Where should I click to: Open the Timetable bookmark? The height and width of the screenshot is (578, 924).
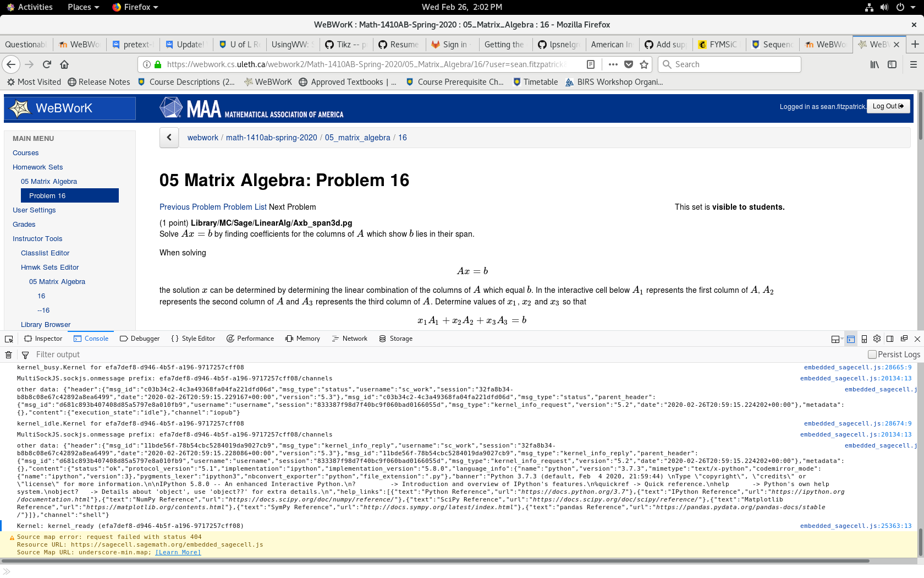click(535, 82)
